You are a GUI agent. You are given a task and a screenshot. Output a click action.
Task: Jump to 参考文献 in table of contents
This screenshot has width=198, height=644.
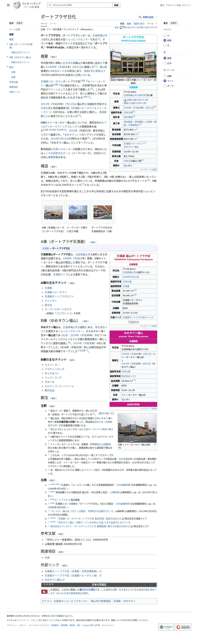click(x=13, y=82)
